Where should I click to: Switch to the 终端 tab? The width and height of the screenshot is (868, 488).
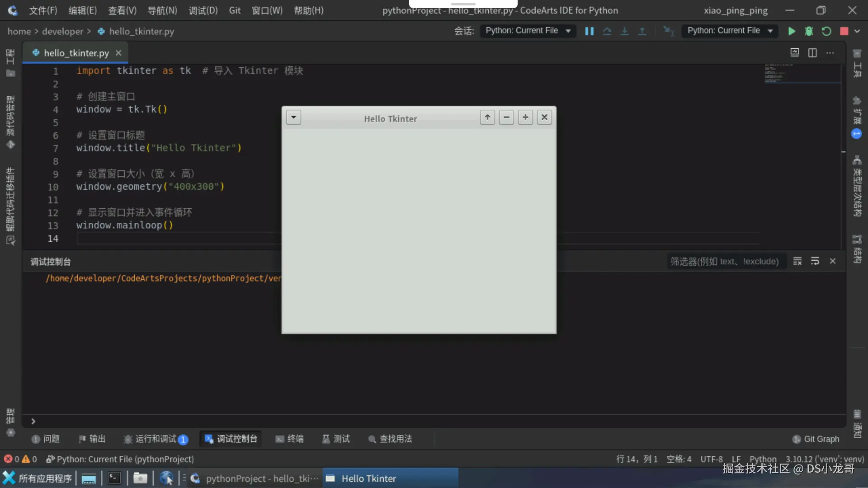[x=290, y=439]
